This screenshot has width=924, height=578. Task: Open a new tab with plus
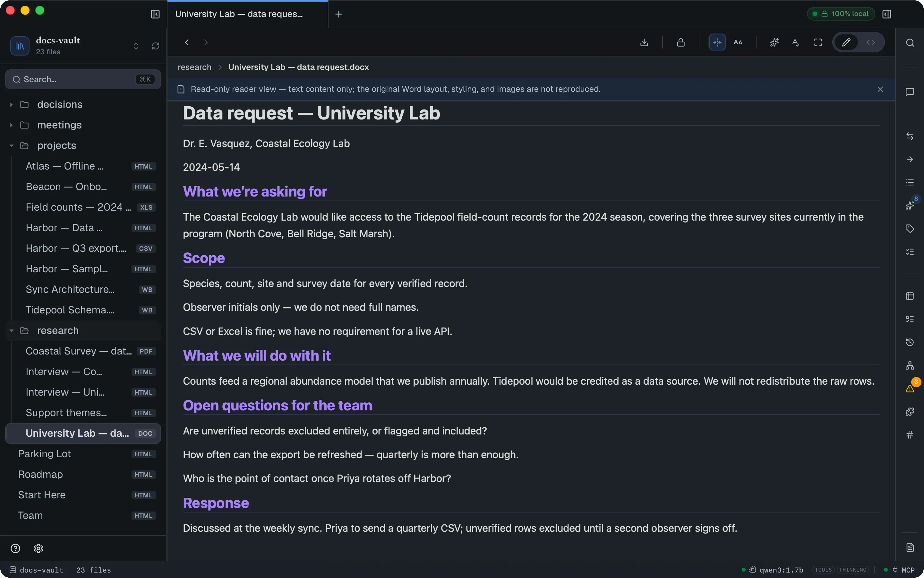(339, 14)
